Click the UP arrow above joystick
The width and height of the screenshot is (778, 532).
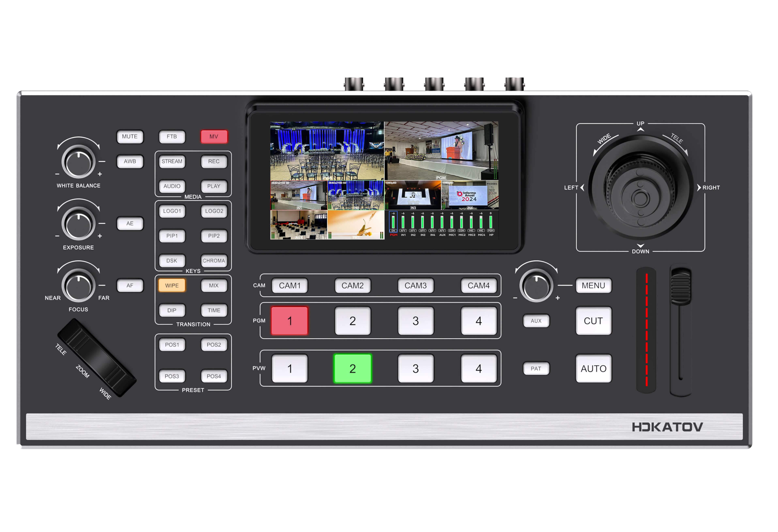[640, 130]
